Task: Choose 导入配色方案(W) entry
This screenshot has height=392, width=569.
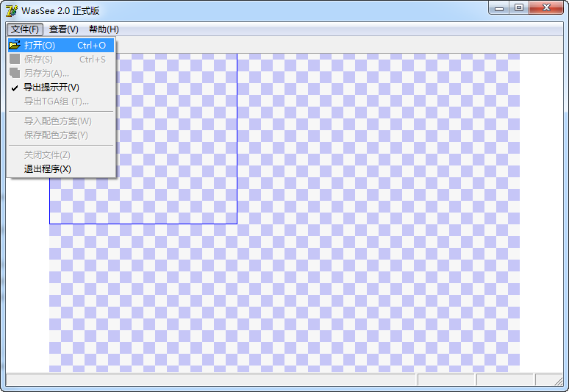Action: click(x=61, y=121)
